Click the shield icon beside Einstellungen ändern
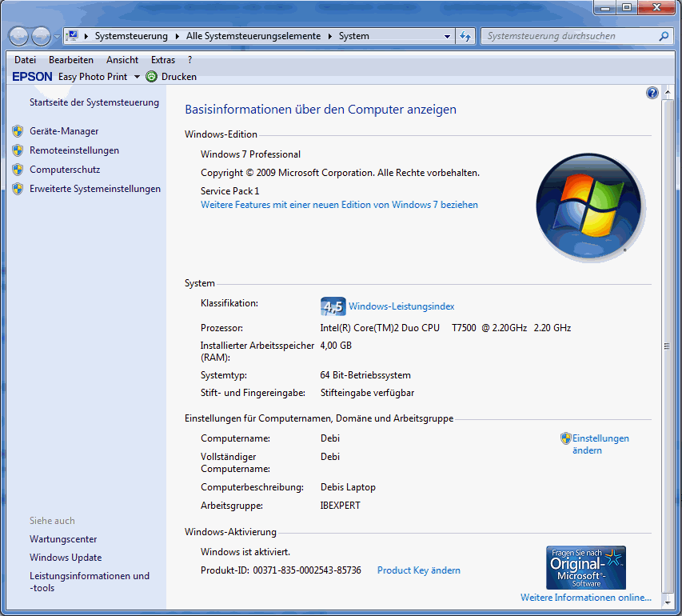The image size is (682, 616). pyautogui.click(x=565, y=438)
